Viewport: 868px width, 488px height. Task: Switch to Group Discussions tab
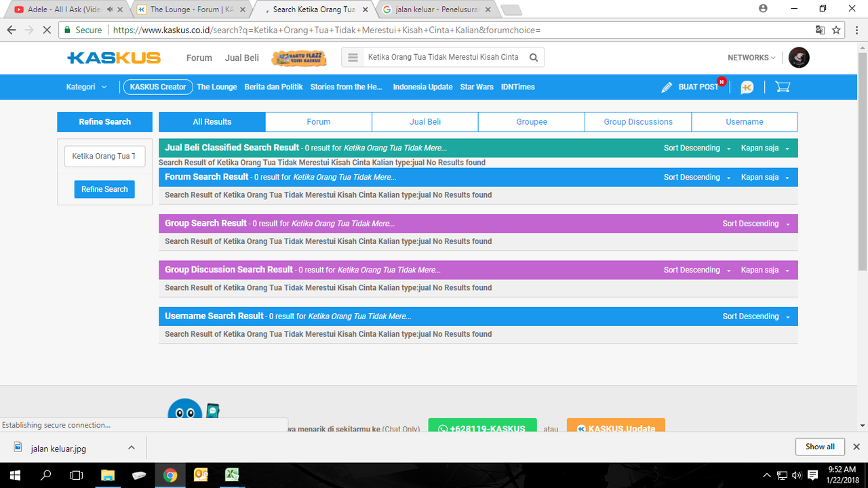click(x=638, y=122)
